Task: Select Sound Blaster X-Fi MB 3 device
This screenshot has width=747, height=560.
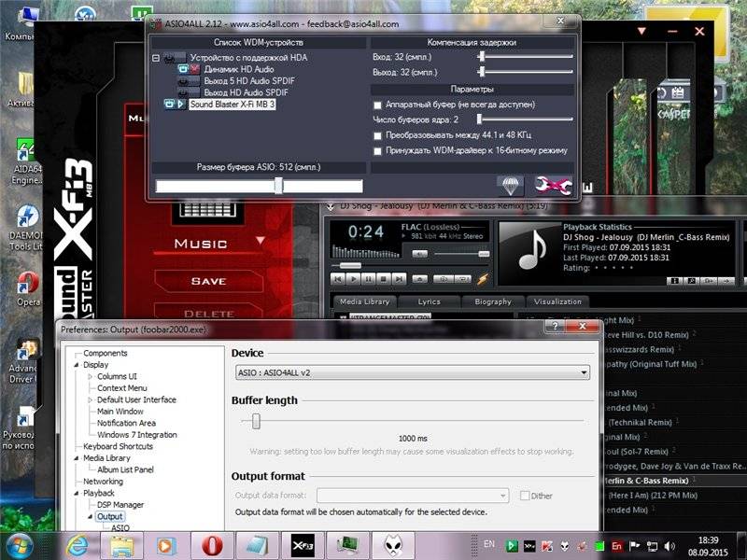Action: tap(232, 104)
